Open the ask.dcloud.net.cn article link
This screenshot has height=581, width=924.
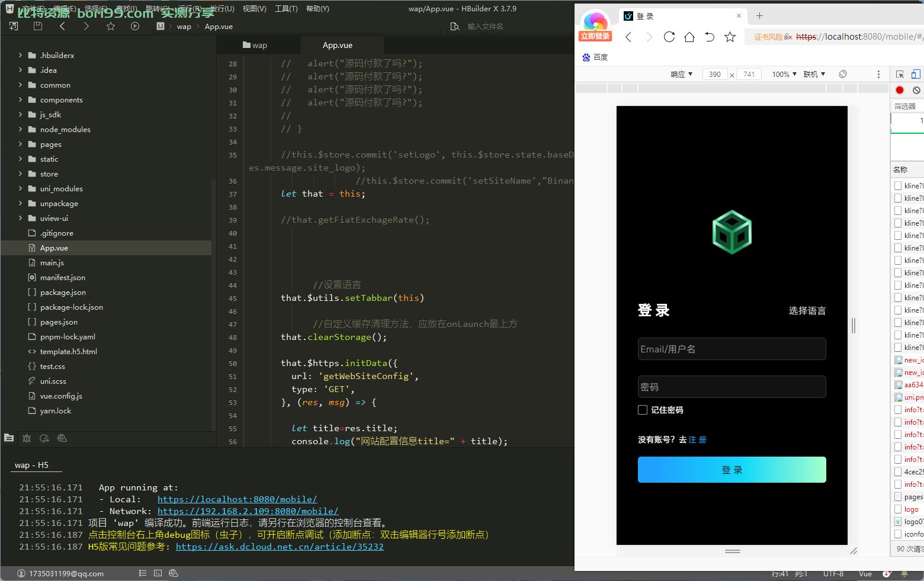[280, 547]
